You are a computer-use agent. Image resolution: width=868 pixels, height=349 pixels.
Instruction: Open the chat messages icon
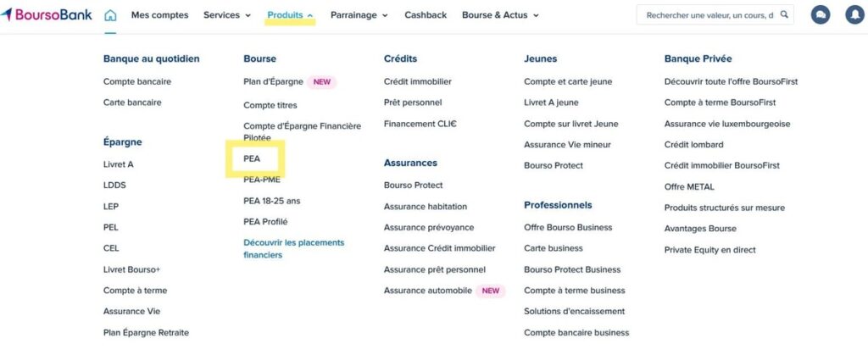820,15
